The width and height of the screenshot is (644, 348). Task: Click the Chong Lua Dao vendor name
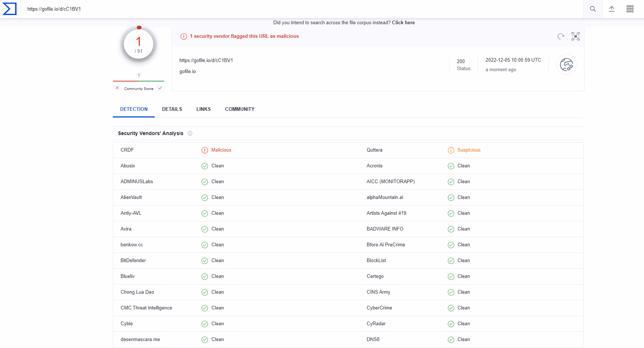(137, 292)
